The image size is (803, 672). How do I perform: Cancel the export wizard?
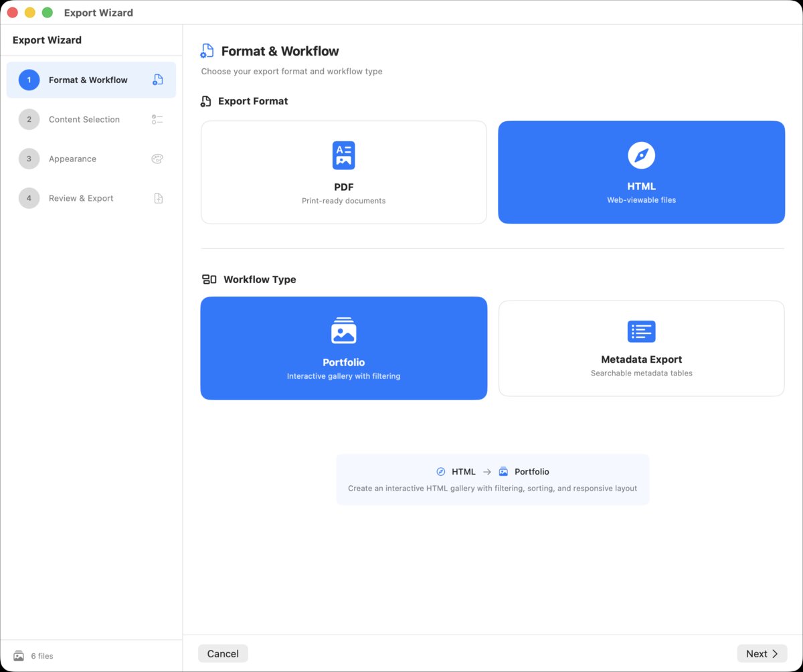(x=223, y=653)
